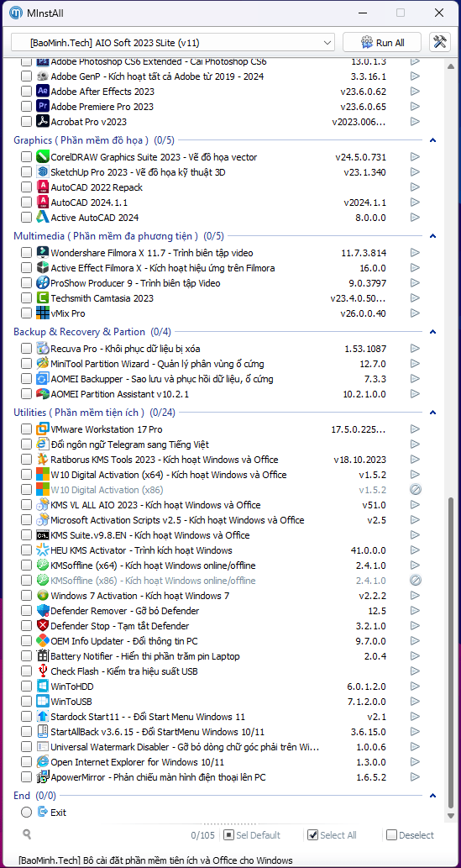Screen dimensions: 461x868
Task: Click the Sel Default option
Action: pos(252,834)
